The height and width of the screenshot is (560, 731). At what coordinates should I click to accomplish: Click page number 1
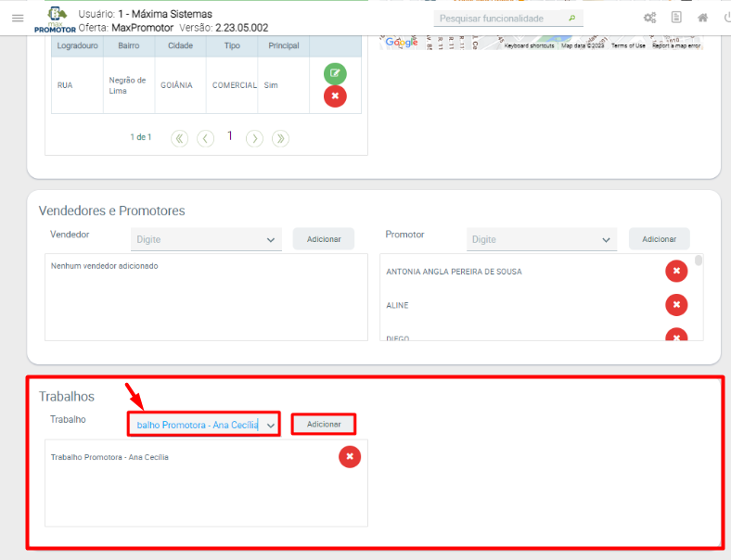point(230,135)
